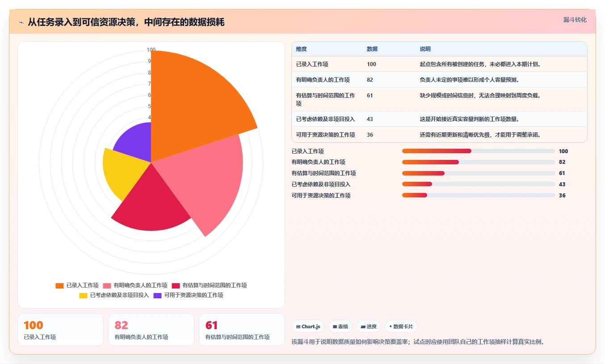Toggle the 有明确负责人的工作项 pink legend swatch
The width and height of the screenshot is (605, 364).
coord(107,285)
